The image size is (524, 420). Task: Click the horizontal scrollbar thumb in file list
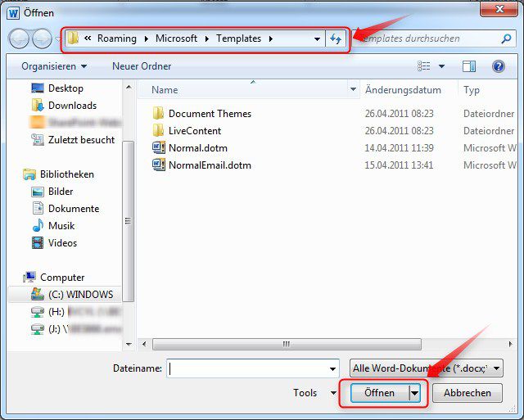point(287,344)
